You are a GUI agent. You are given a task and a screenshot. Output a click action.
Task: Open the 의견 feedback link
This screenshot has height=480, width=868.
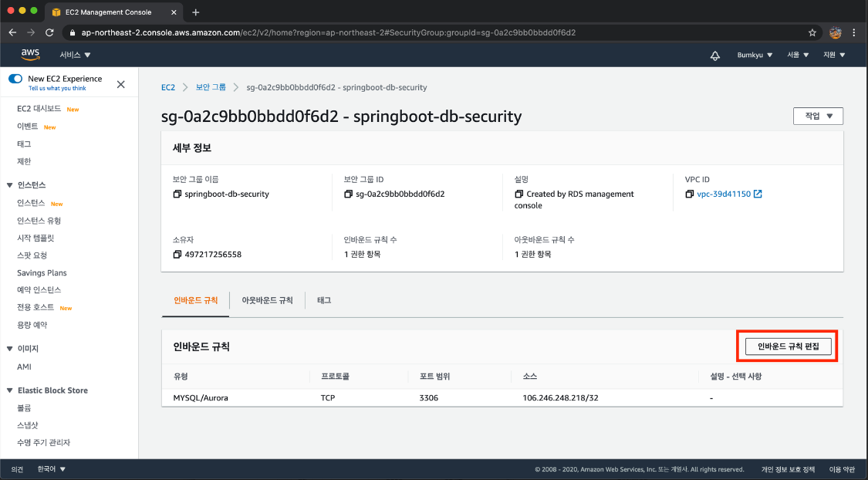point(17,469)
